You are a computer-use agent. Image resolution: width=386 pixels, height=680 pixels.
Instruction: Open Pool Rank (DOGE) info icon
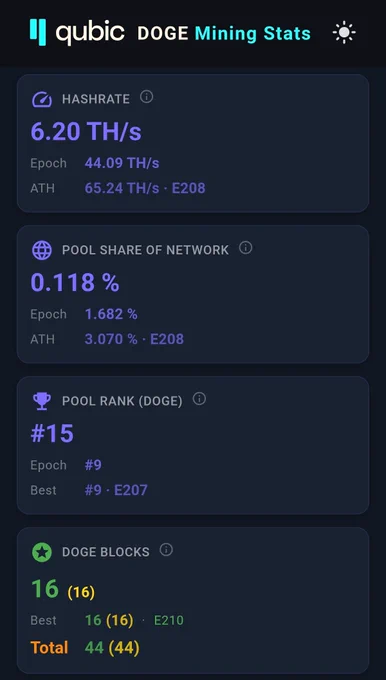coord(199,399)
